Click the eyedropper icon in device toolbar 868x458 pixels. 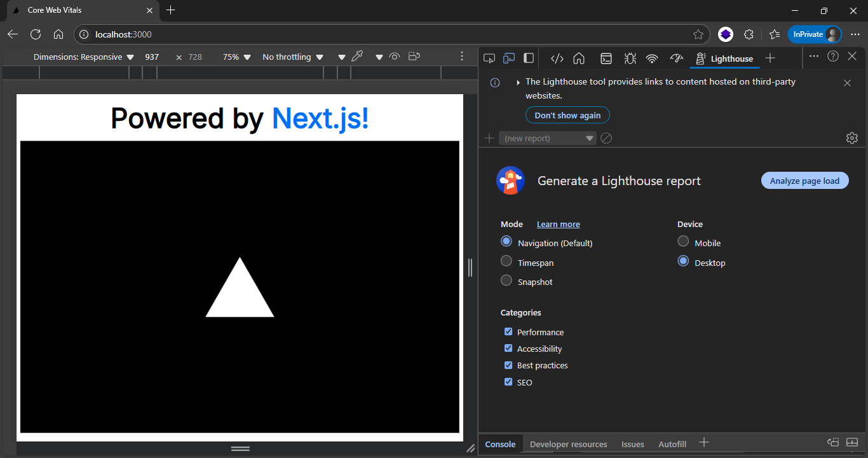pos(357,57)
